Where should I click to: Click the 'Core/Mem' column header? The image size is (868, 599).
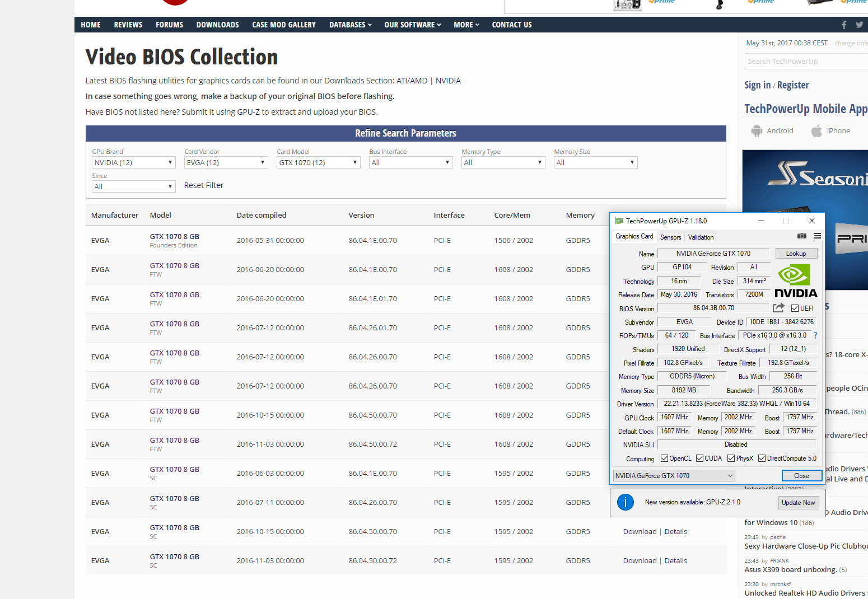[x=512, y=215]
